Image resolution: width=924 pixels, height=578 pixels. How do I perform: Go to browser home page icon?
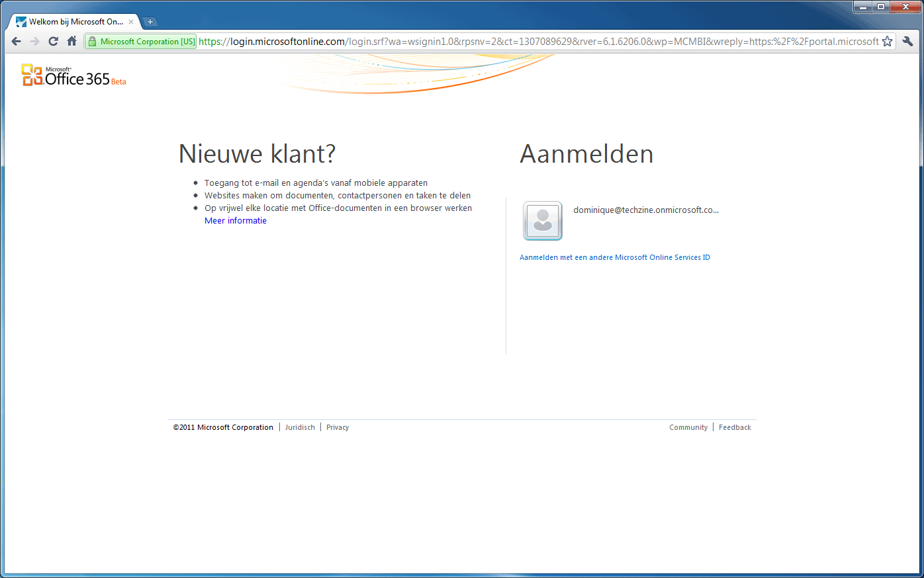[72, 41]
